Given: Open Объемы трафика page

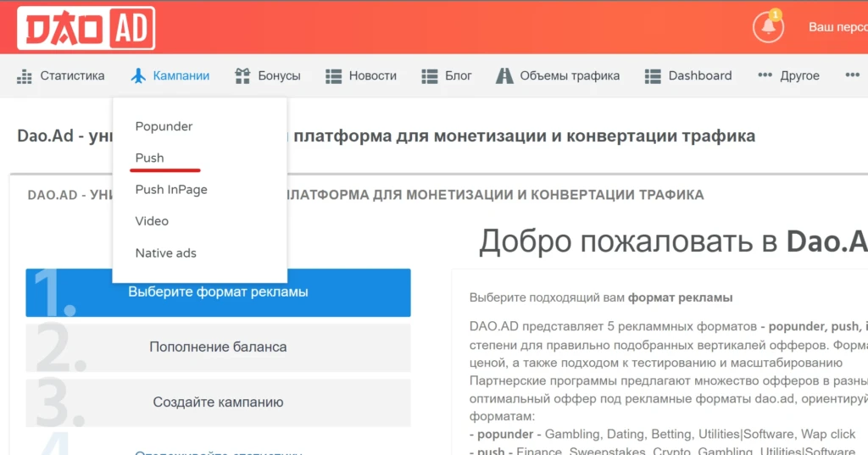Looking at the screenshot, I should click(x=570, y=76).
